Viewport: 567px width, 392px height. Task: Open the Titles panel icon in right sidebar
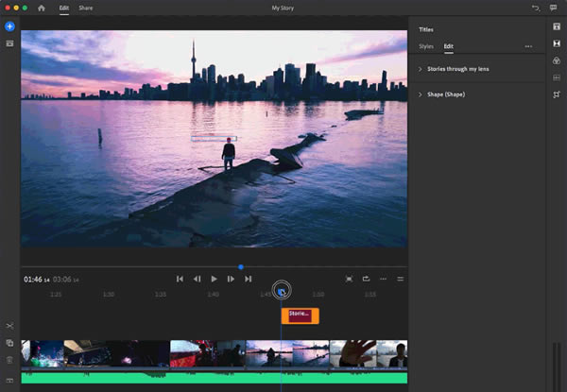(x=557, y=26)
